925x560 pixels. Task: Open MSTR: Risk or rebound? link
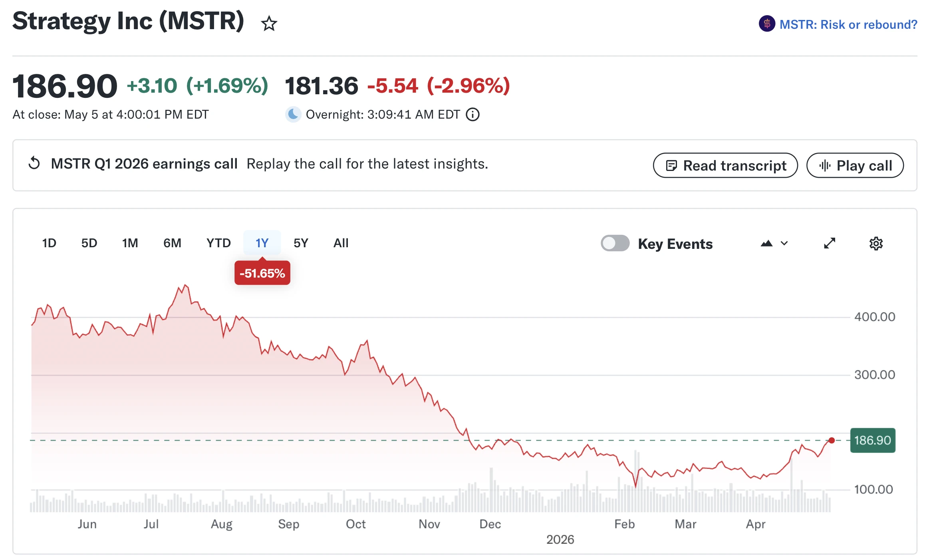point(848,24)
